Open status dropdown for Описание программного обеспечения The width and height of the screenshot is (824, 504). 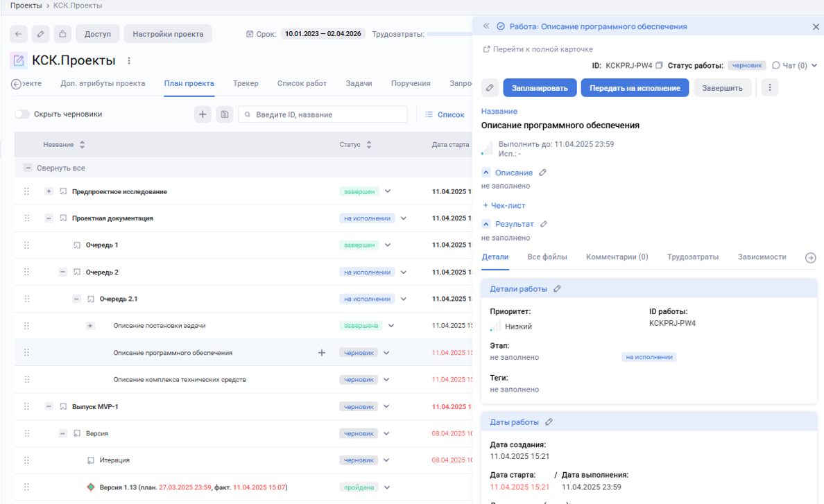(x=385, y=352)
